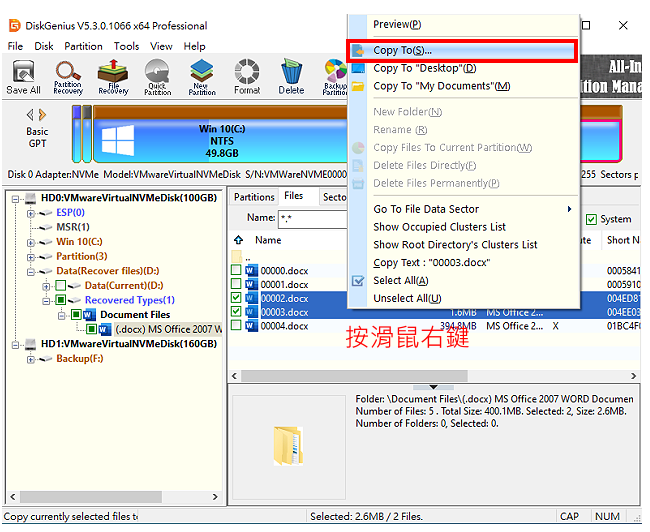Check the box for 00000.docx
This screenshot has height=532, width=650.
(236, 270)
